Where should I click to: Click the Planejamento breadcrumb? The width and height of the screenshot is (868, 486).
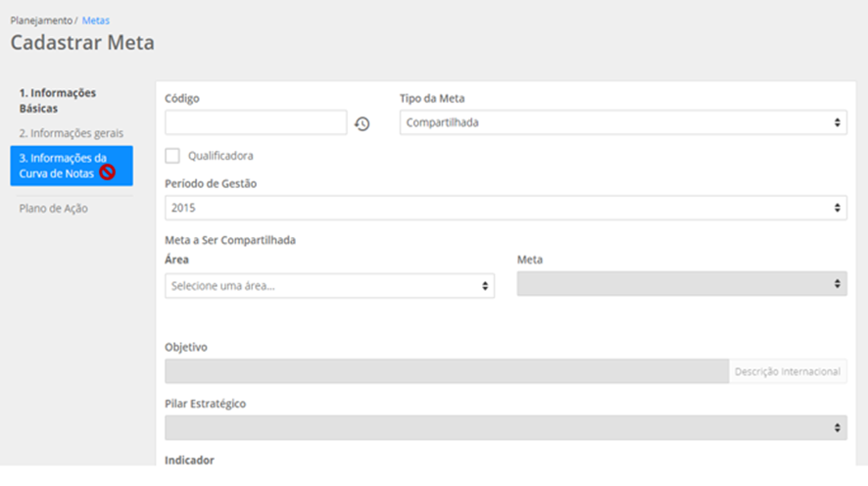pyautogui.click(x=40, y=20)
